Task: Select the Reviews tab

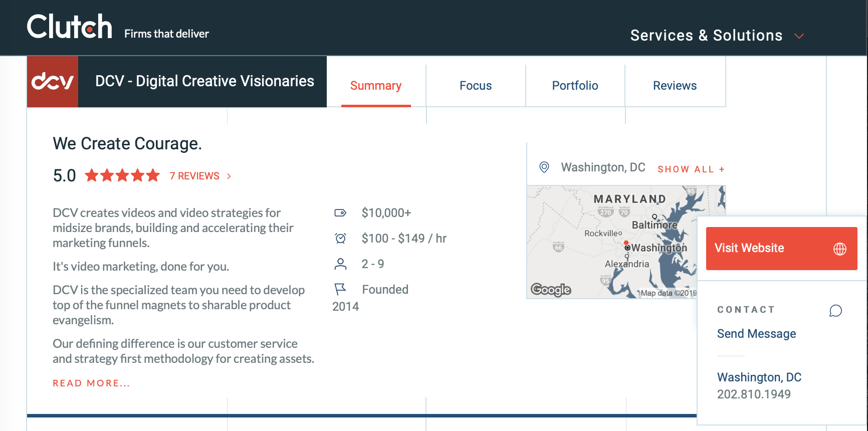Action: coord(675,86)
